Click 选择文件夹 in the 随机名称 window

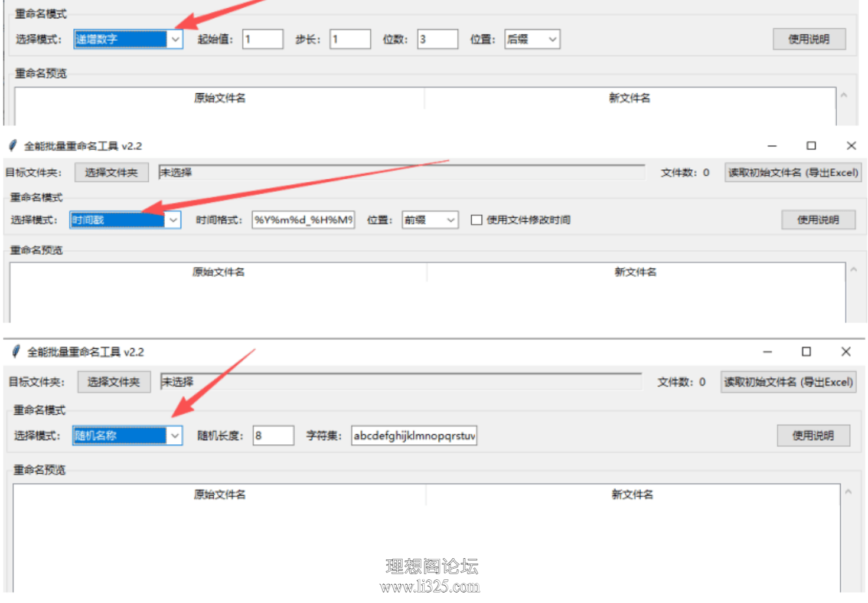click(x=114, y=382)
